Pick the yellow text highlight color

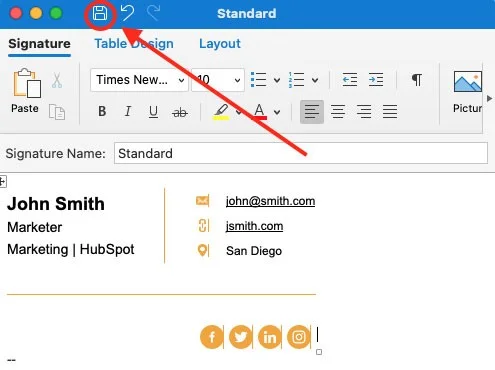tap(221, 112)
